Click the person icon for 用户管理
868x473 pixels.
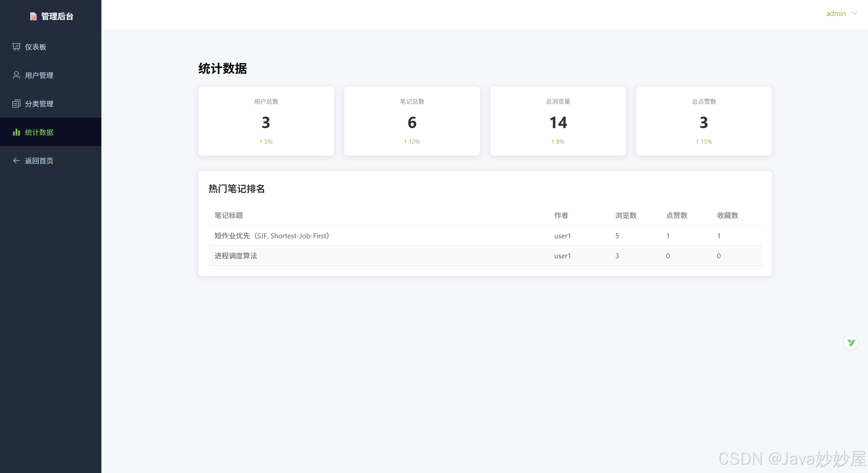[16, 75]
